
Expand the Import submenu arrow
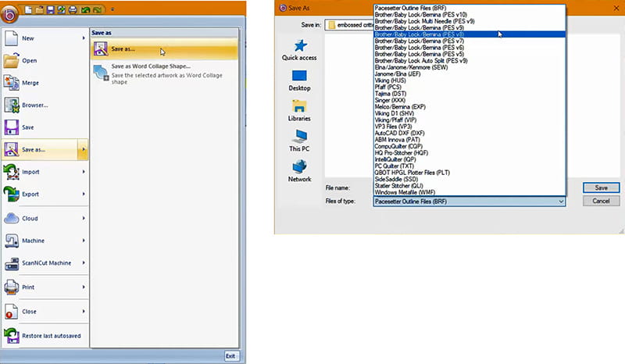pyautogui.click(x=83, y=172)
